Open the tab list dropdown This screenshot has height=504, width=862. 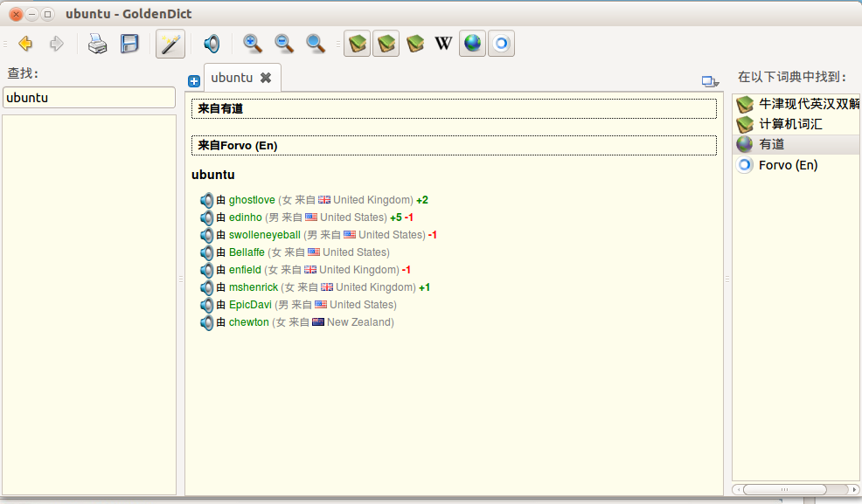710,81
